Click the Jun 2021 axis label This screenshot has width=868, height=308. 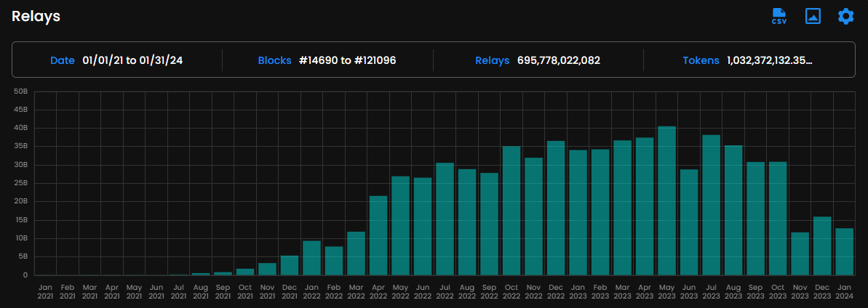(156, 291)
